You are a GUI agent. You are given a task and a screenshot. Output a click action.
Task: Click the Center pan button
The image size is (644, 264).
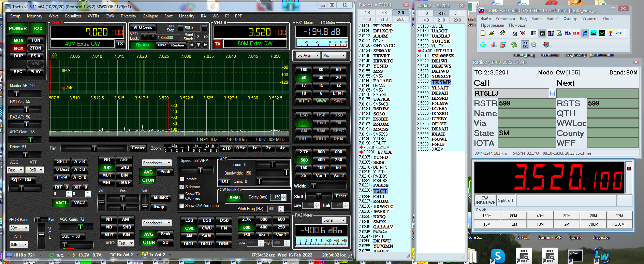click(138, 148)
